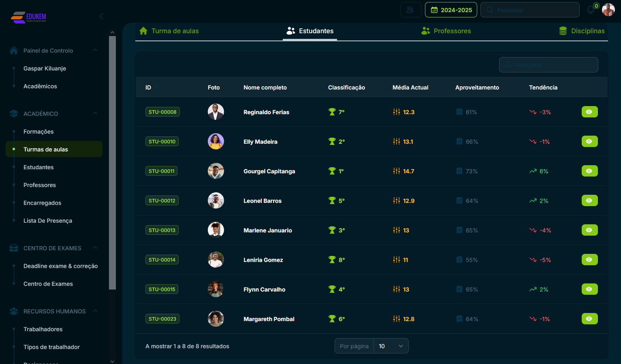The image size is (621, 364).
Task: Open the 2024-2025 academic year button
Action: (451, 10)
